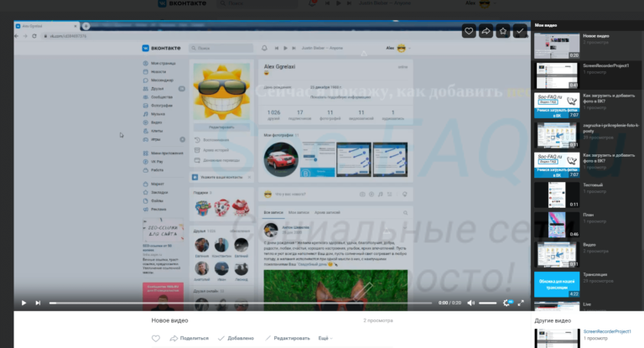Click the share arrow icon on player overlay
This screenshot has height=348, width=644.
pyautogui.click(x=486, y=31)
